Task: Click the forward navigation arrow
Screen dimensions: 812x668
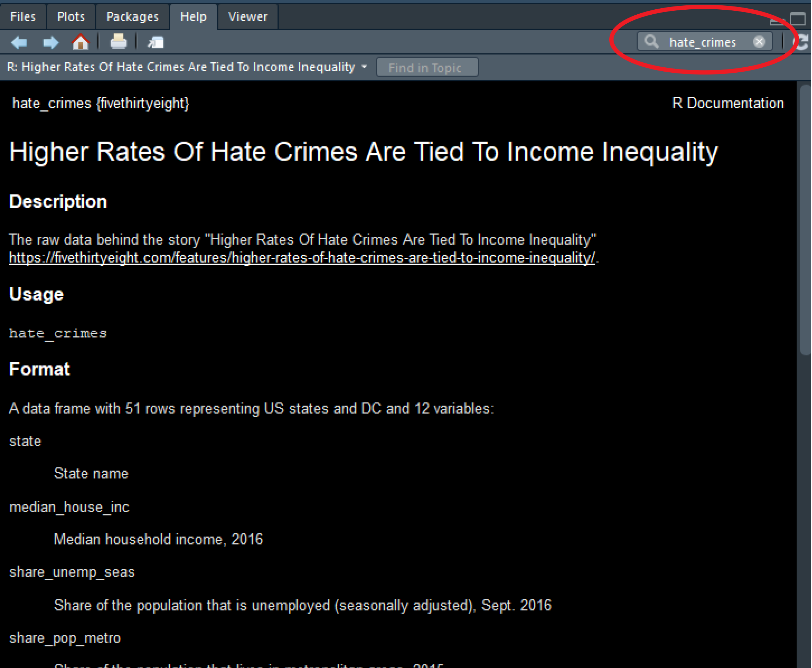Action: pos(51,42)
